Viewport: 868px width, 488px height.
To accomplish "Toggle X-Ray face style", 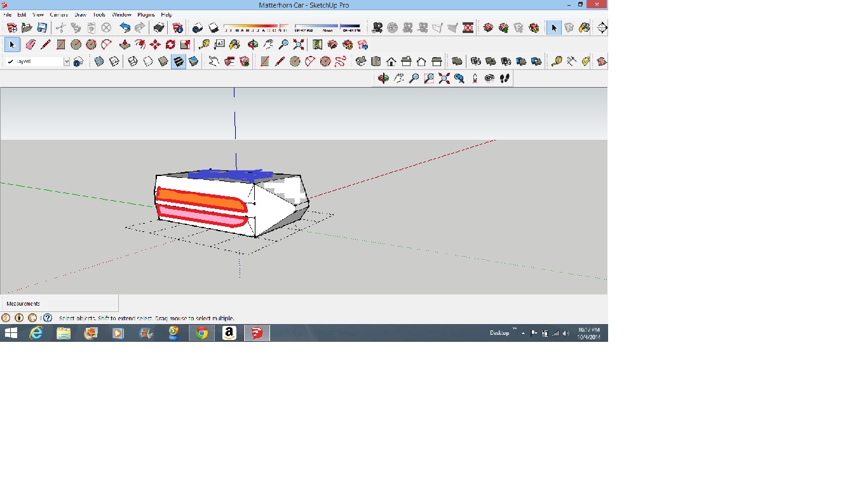I will (x=99, y=62).
